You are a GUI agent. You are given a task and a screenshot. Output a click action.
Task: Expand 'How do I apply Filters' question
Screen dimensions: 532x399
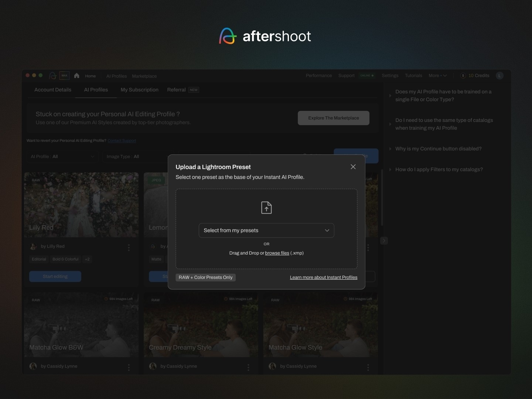[x=439, y=170]
